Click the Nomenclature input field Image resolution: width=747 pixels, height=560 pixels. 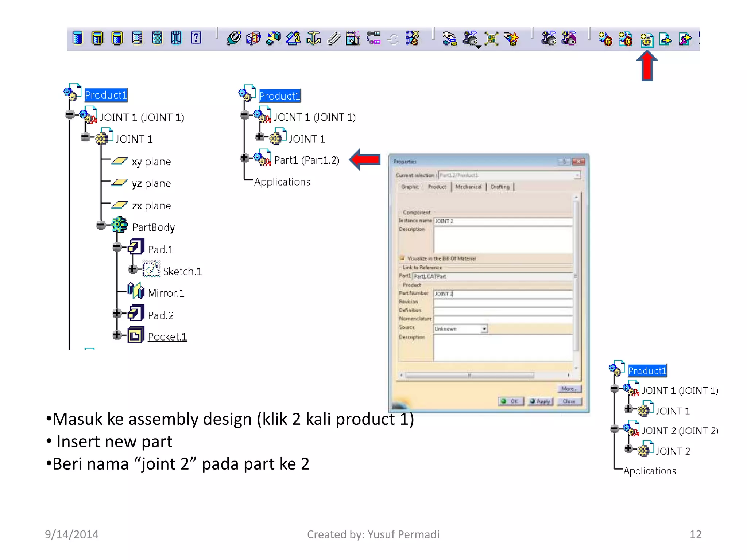coord(503,319)
